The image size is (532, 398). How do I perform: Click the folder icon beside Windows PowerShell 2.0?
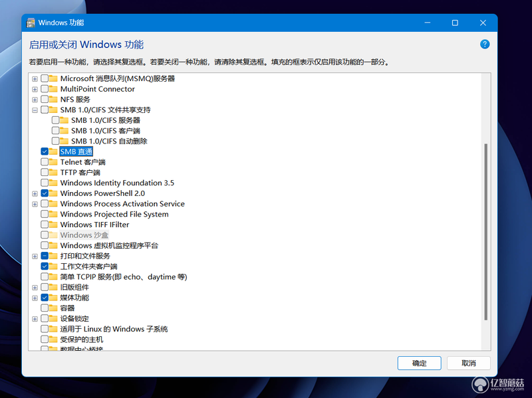(x=53, y=193)
